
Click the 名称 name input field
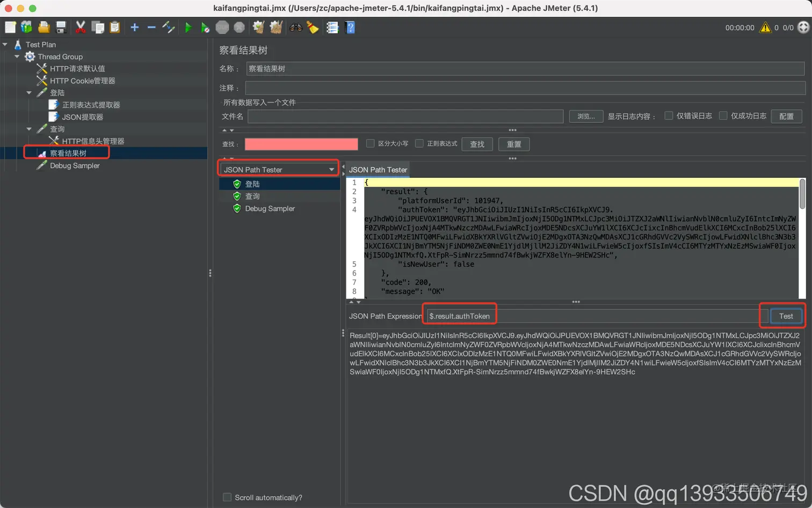tap(525, 69)
